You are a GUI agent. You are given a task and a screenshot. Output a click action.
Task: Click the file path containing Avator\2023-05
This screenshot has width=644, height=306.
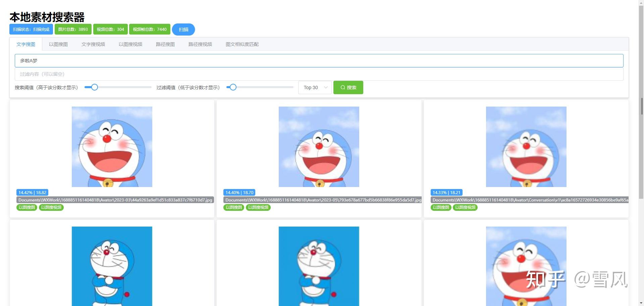tap(322, 200)
